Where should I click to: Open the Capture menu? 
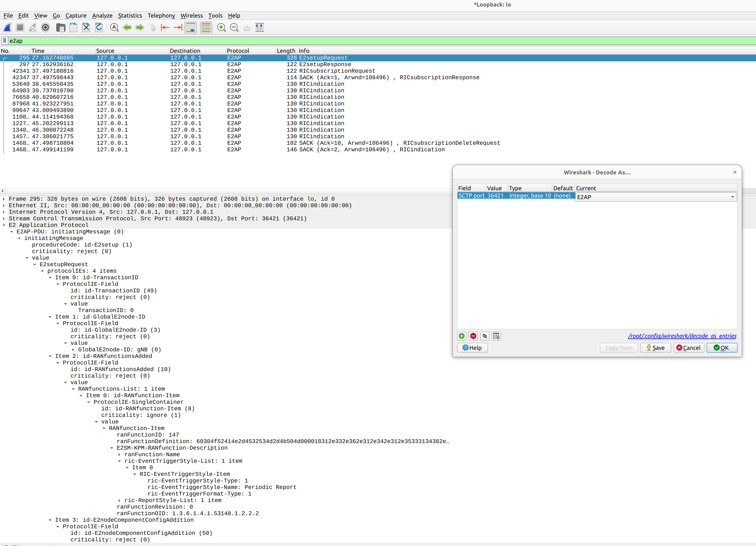(76, 16)
